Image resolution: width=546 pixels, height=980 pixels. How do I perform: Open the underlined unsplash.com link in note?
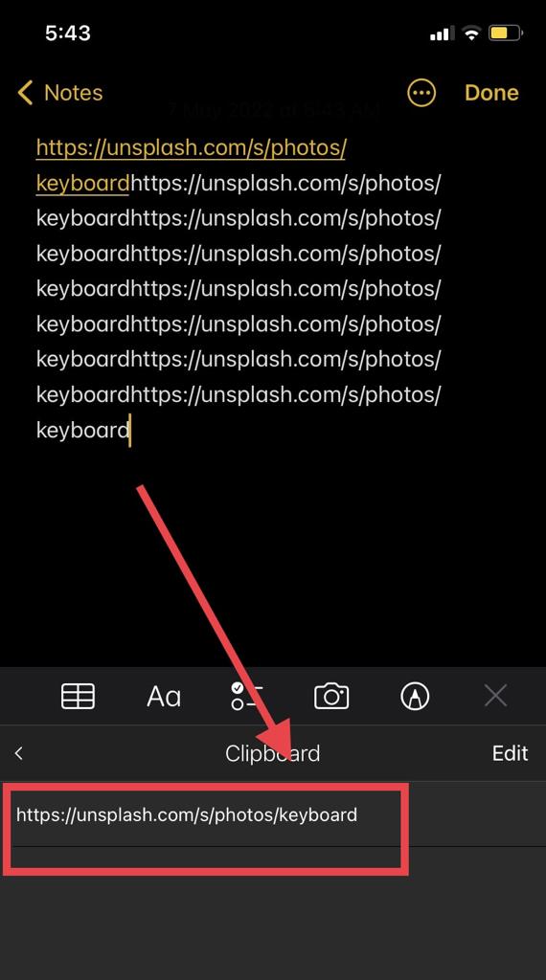[191, 166]
